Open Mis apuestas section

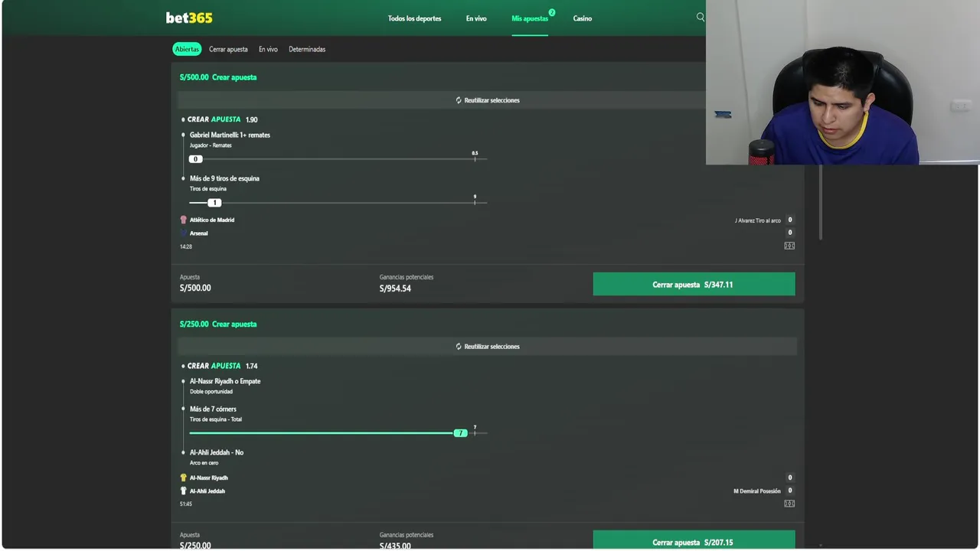click(530, 18)
